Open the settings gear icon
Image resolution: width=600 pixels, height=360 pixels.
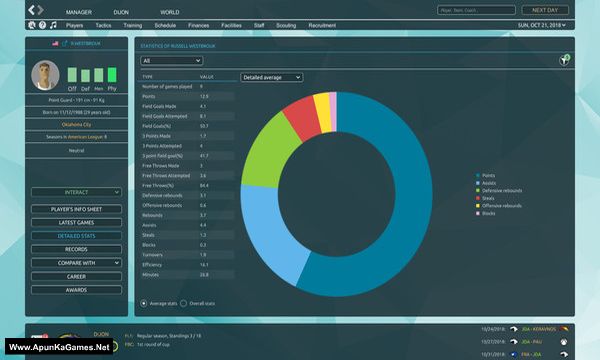pos(32,25)
